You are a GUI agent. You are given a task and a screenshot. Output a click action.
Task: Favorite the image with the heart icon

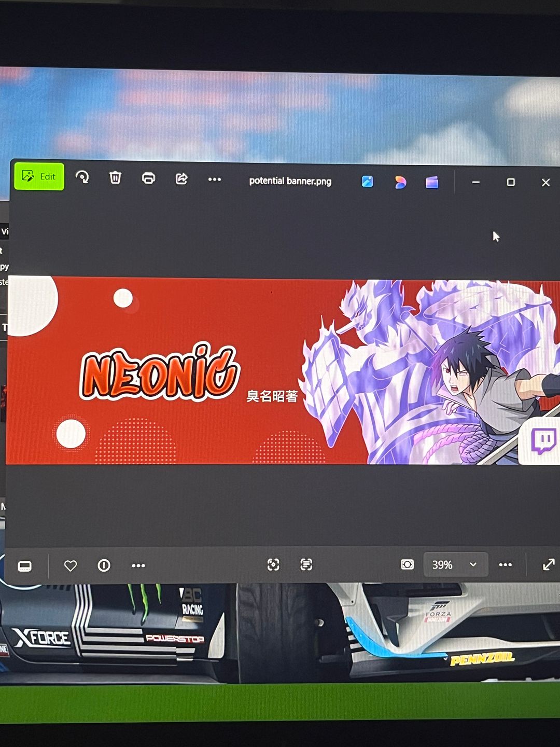click(71, 566)
